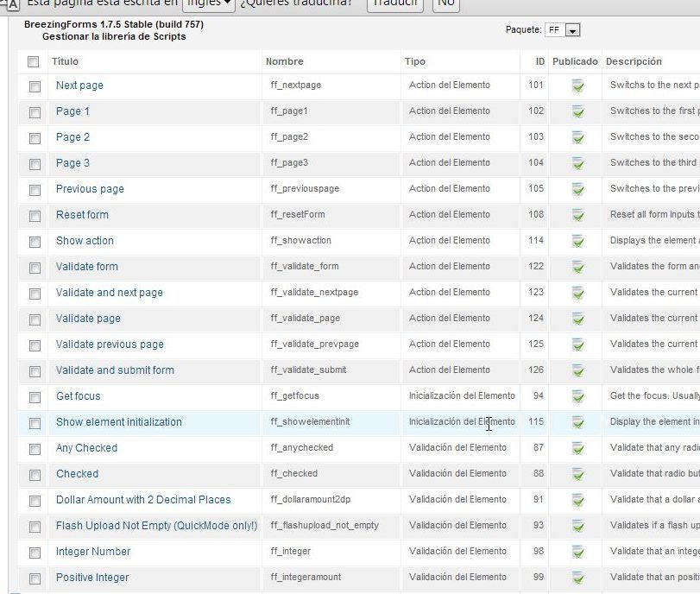The height and width of the screenshot is (594, 700).
Task: Toggle published icon for Reset form row
Action: point(577,215)
